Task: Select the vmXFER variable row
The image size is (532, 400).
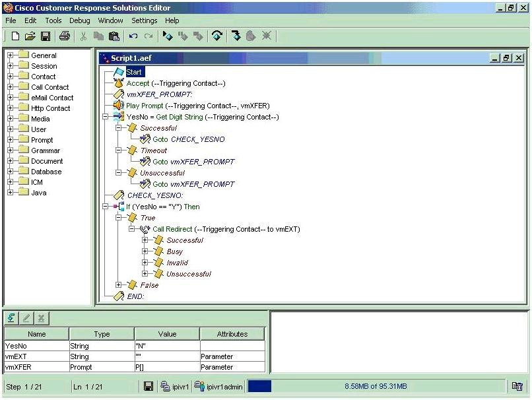Action: (x=135, y=367)
